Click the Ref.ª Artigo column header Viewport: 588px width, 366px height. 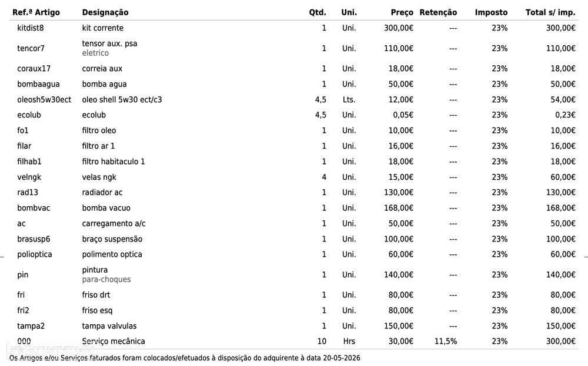point(36,12)
